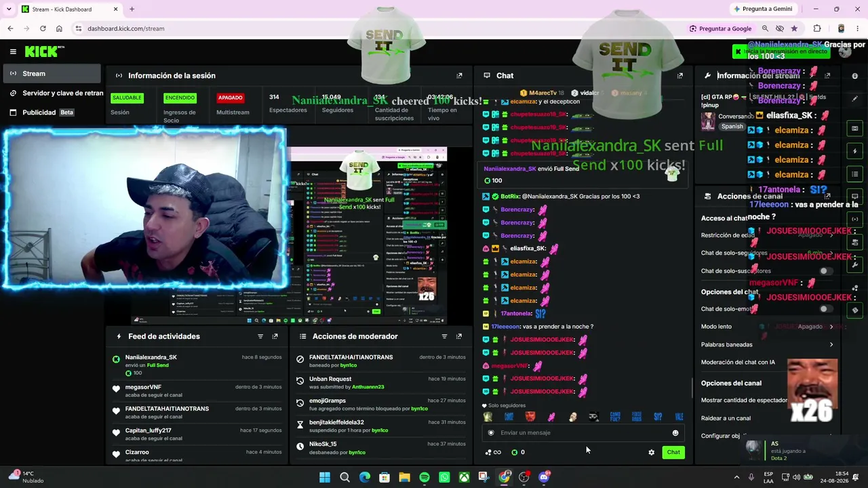Click Anthuannn23 in Unban Request row
868x488 pixels.
click(368, 387)
